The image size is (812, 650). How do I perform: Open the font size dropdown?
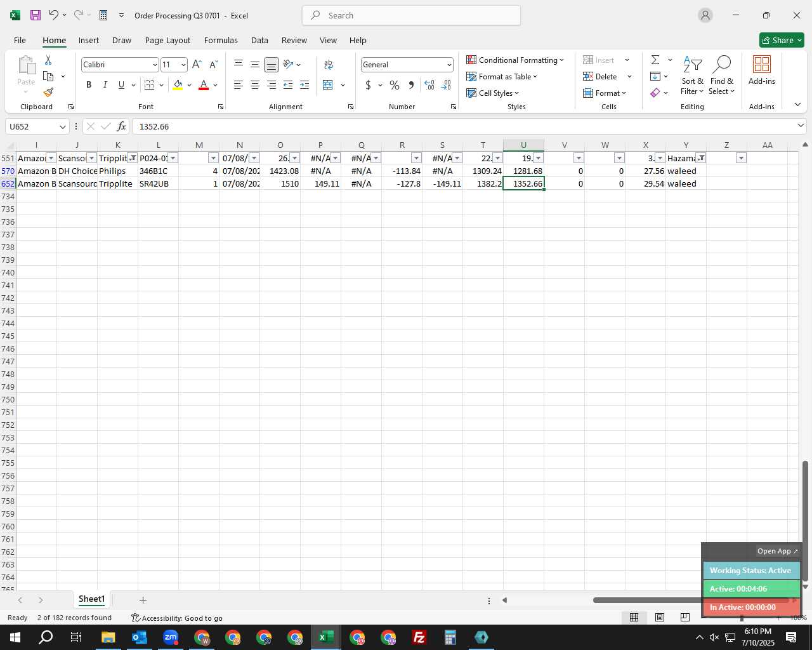point(183,65)
